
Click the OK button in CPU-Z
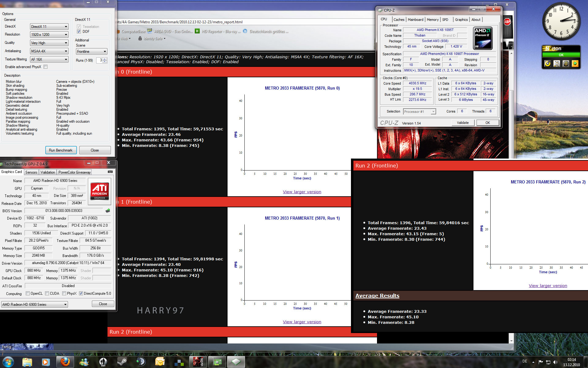coord(488,123)
